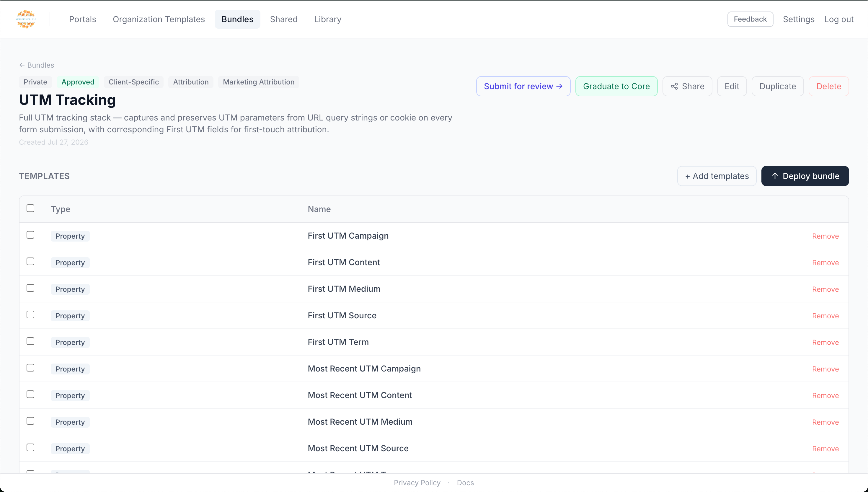868x492 pixels.
Task: Check the Most Recent UTM Medium checkbox
Action: 30,421
